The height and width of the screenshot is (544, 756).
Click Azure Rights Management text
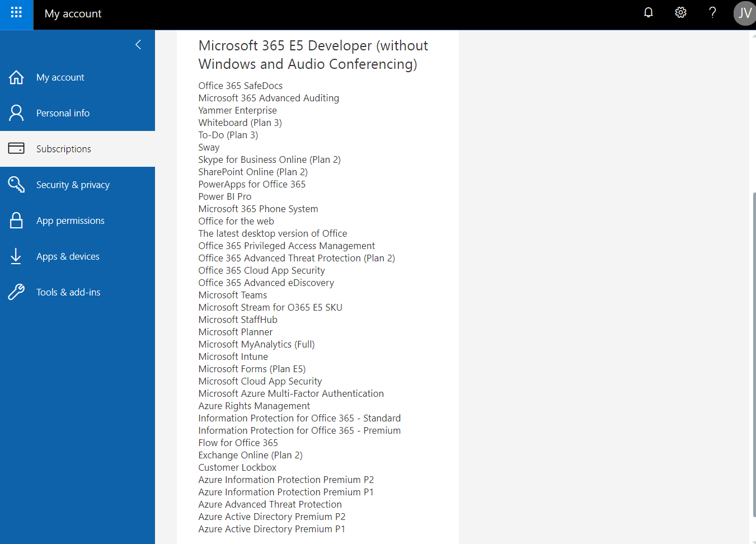click(254, 406)
